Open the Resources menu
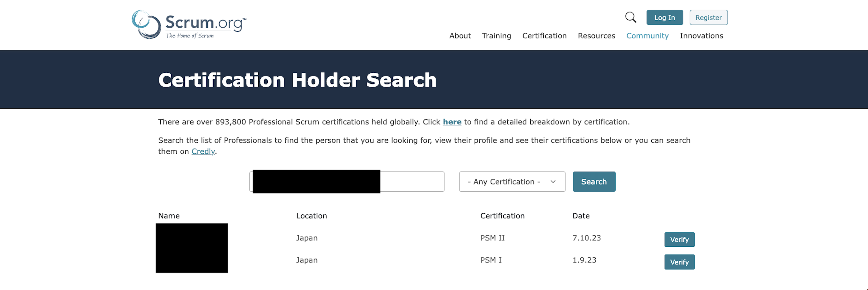 [x=596, y=36]
